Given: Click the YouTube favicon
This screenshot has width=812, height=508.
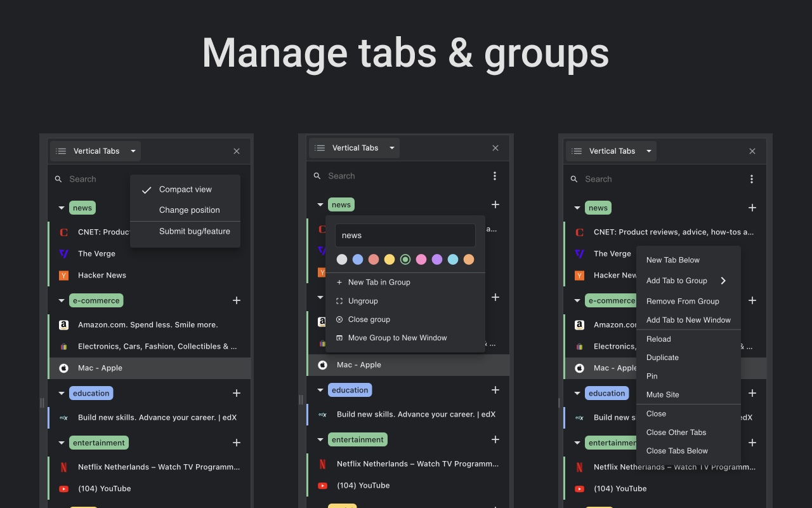Looking at the screenshot, I should [63, 488].
